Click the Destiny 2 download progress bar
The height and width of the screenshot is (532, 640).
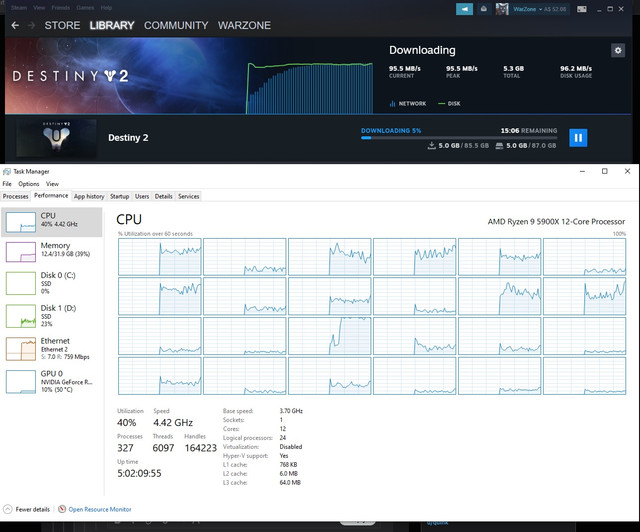[459, 138]
